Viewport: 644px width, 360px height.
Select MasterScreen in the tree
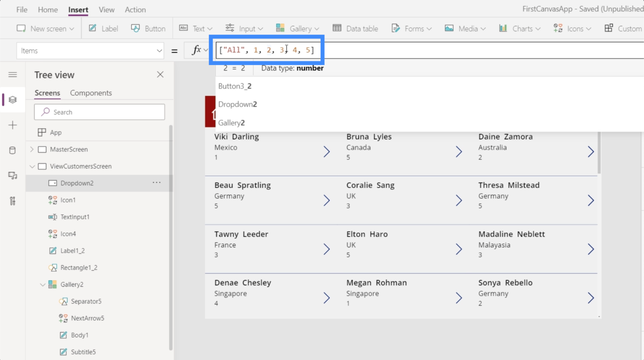pyautogui.click(x=69, y=149)
